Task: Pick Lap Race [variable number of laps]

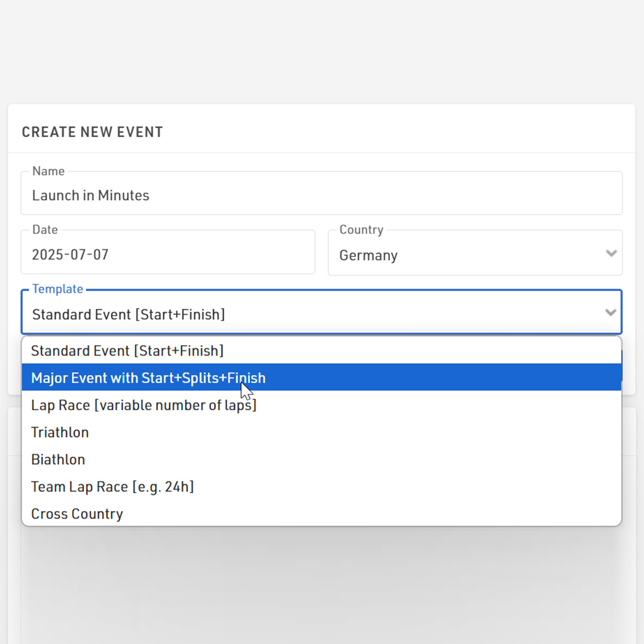Action: click(x=321, y=405)
